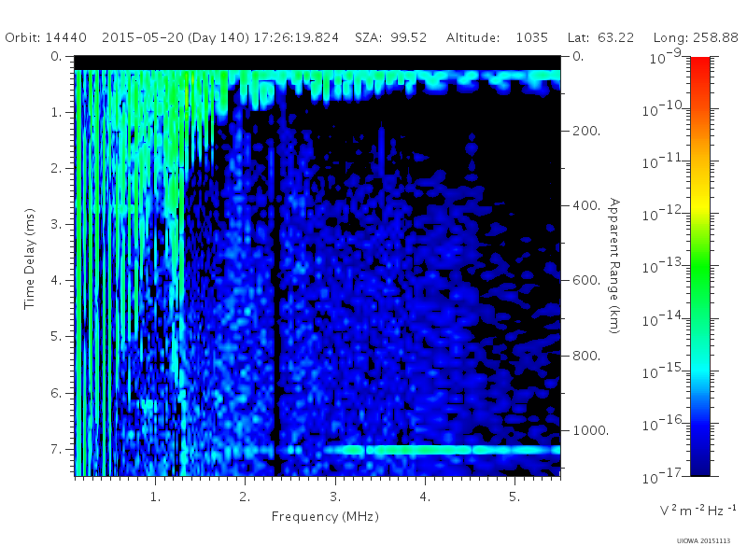The image size is (747, 560).
Task: Click the apparent range tick label 1000.
Action: (x=590, y=430)
